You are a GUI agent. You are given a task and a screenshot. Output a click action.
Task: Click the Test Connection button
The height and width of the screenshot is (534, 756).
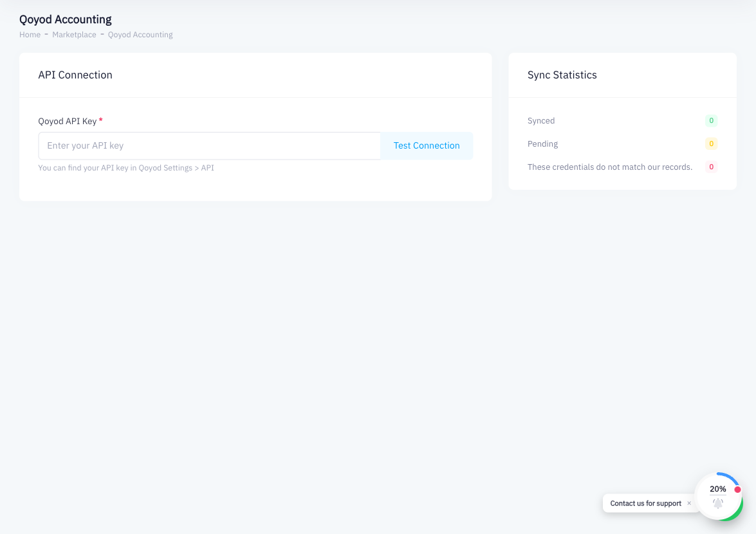pyautogui.click(x=426, y=145)
